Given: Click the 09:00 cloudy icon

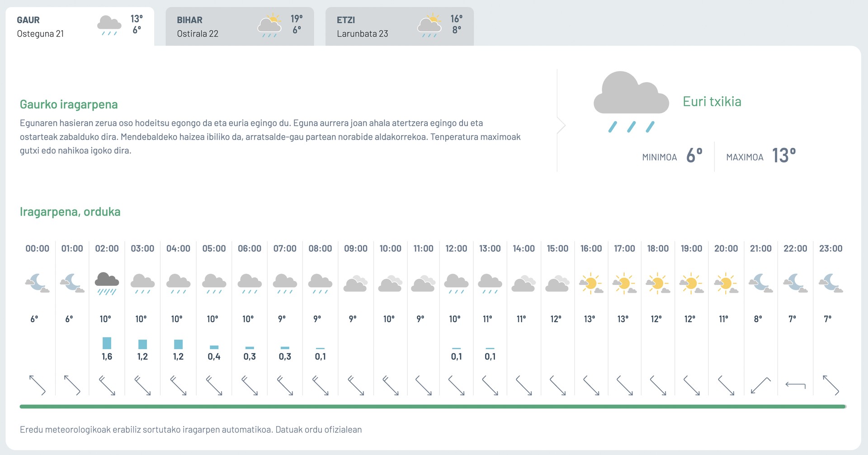Looking at the screenshot, I should tap(355, 284).
